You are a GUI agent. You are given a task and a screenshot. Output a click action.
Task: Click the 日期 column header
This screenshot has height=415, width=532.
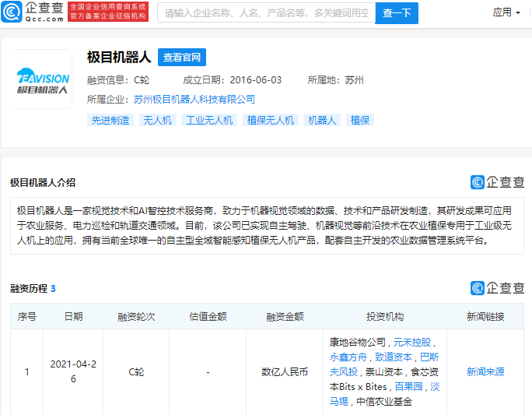(73, 317)
